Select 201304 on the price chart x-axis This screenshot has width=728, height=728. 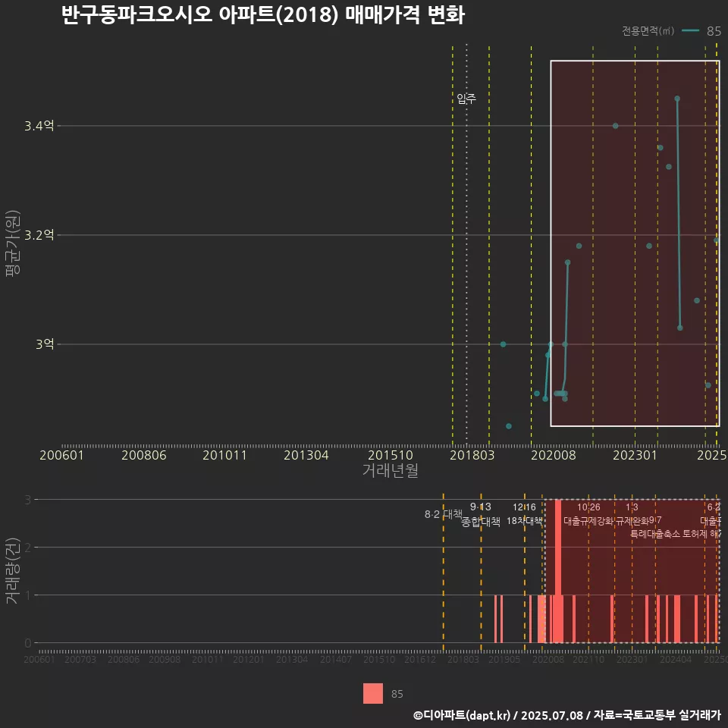click(x=306, y=455)
